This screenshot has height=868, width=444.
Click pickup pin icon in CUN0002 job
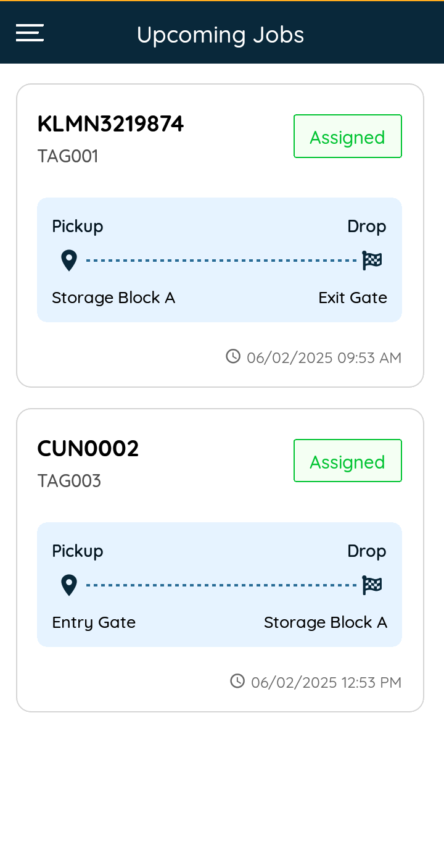coord(69,585)
